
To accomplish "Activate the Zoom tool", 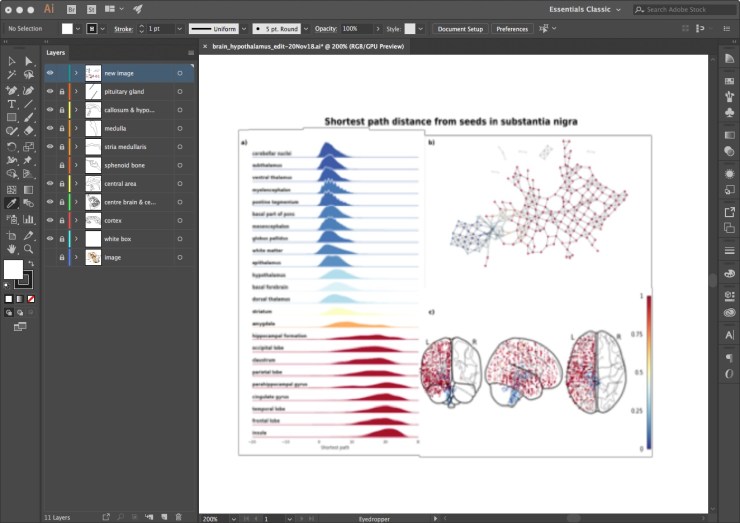I will pyautogui.click(x=28, y=248).
